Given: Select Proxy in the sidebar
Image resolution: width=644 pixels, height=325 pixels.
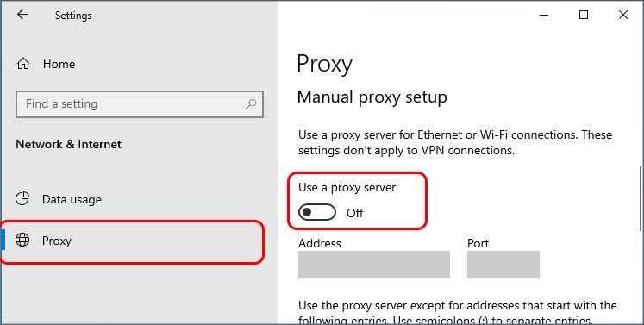Looking at the screenshot, I should coord(131,241).
